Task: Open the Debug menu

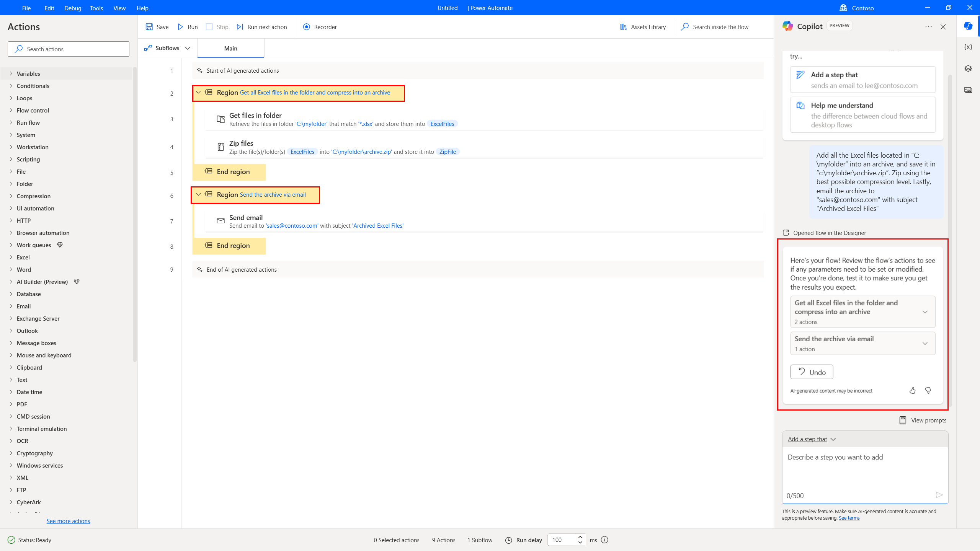Action: pos(72,8)
